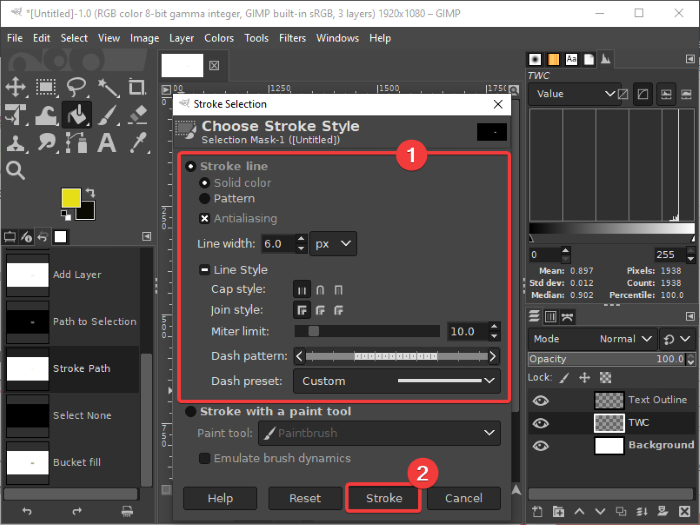Screen dimensions: 700x525
Task: Select the Clone stamp tool
Action: pos(16,143)
